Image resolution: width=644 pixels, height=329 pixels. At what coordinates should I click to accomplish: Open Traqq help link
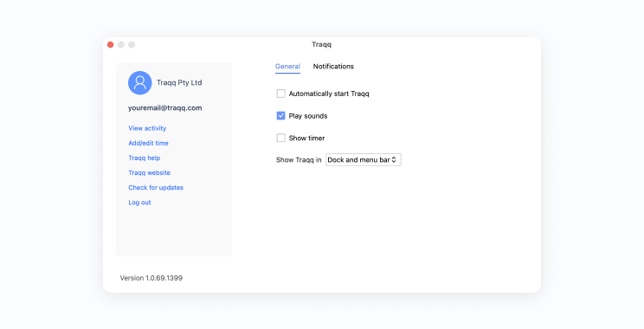[x=145, y=158]
